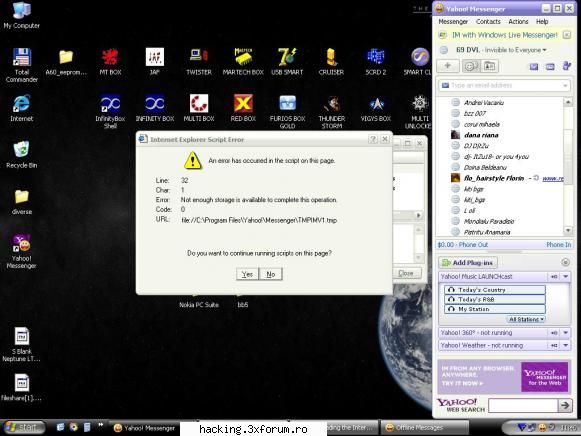The width and height of the screenshot is (581, 436).
Task: Launch SCRD 2 desktop shortcut
Action: [376, 62]
